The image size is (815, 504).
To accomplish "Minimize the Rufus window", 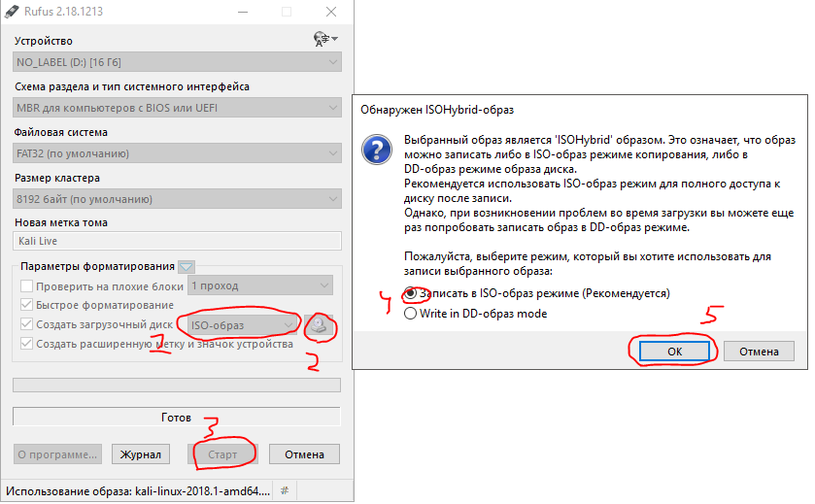I will click(243, 12).
